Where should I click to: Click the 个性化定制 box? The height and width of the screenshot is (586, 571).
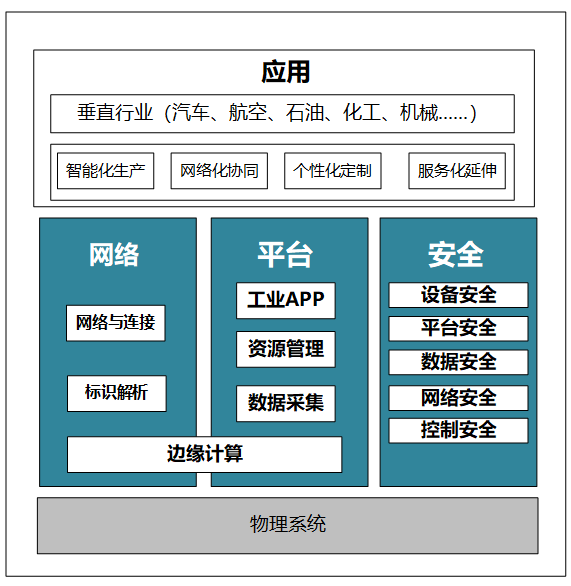click(333, 171)
